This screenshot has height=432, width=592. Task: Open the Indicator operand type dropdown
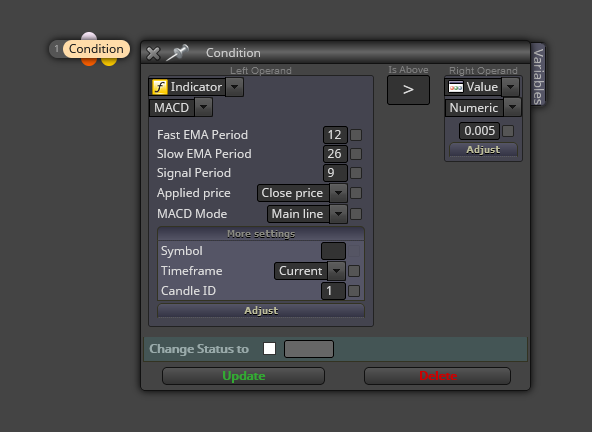234,87
